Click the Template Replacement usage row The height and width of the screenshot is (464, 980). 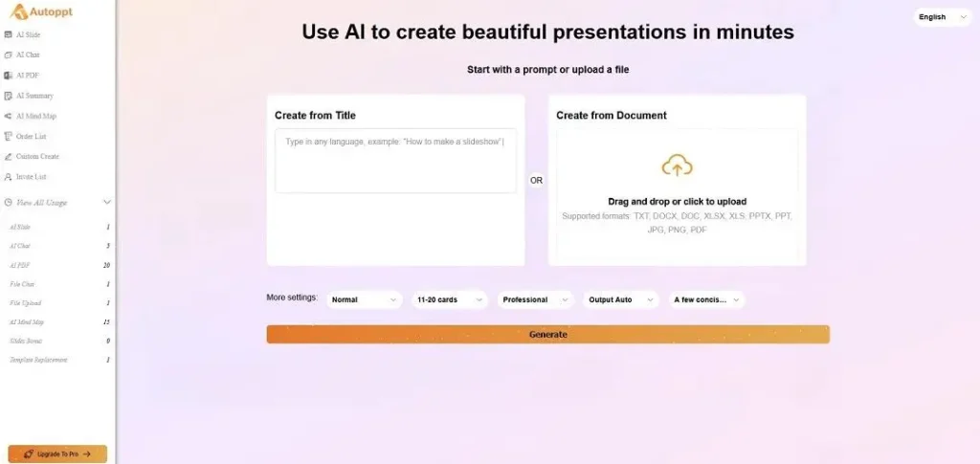[59, 360]
